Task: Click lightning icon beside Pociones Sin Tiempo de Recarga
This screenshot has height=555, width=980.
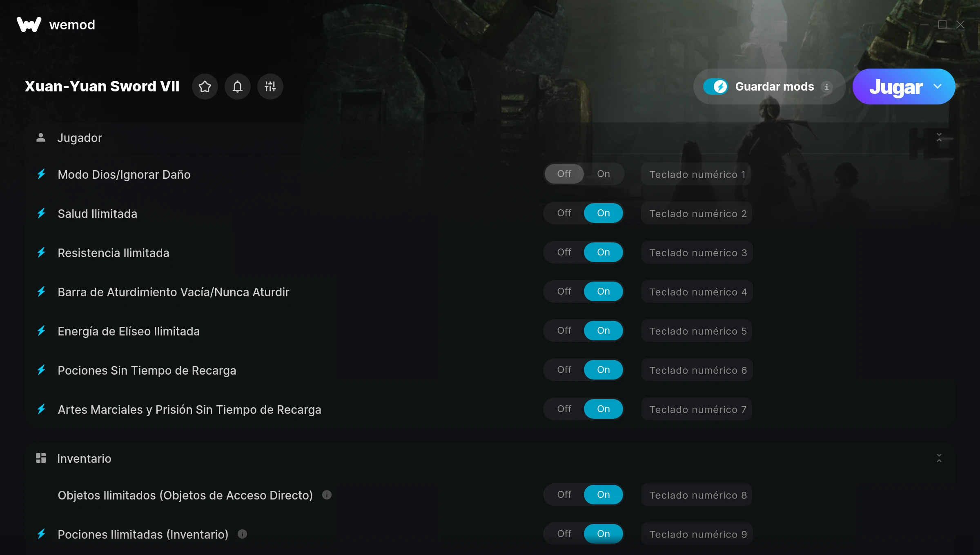Action: click(41, 370)
